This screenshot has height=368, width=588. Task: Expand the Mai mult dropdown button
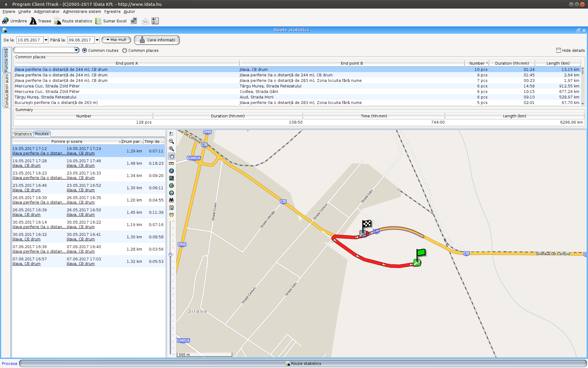(116, 40)
